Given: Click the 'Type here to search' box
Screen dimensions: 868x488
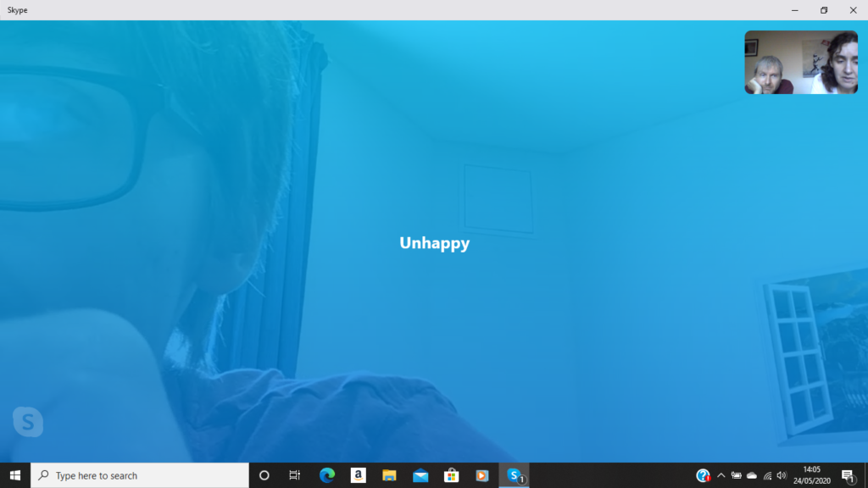Looking at the screenshot, I should tap(140, 475).
